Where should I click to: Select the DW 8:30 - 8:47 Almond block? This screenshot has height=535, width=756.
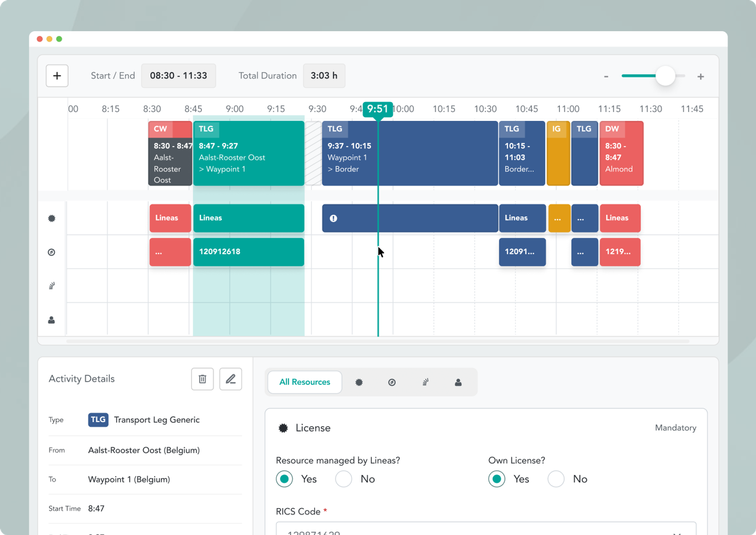[621, 153]
